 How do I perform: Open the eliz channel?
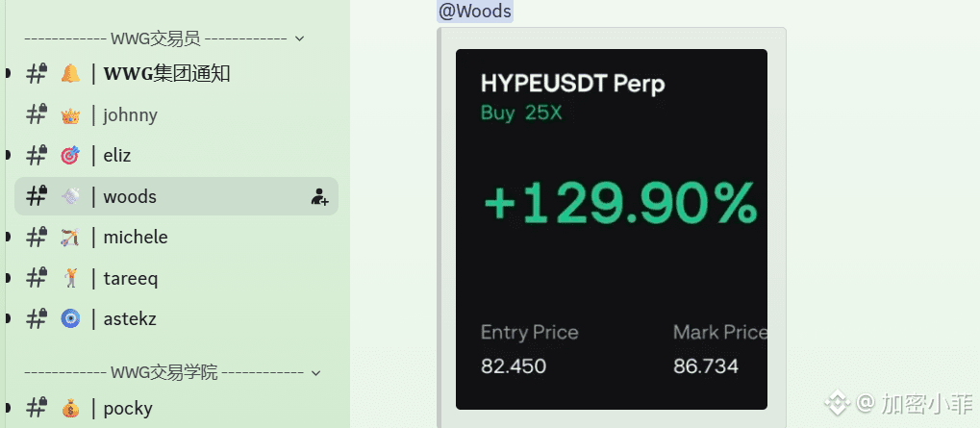click(176, 156)
